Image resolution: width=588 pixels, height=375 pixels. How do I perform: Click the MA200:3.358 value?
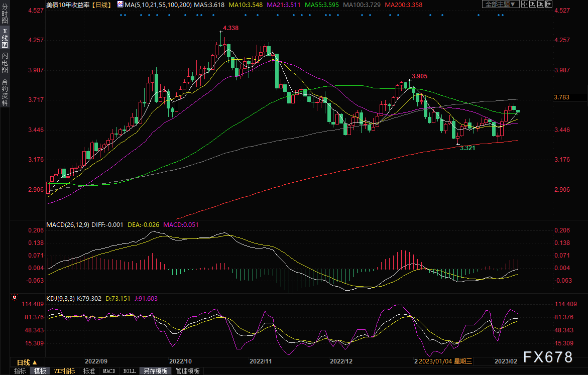coord(404,5)
